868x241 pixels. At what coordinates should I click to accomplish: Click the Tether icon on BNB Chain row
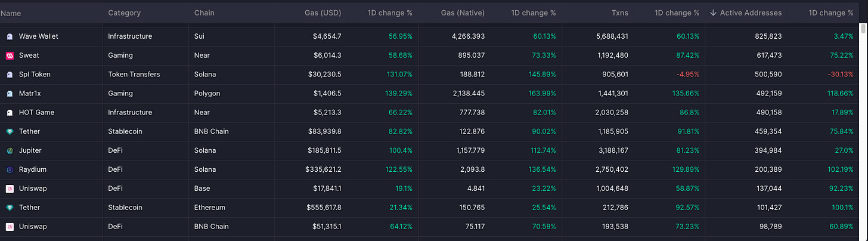10,132
